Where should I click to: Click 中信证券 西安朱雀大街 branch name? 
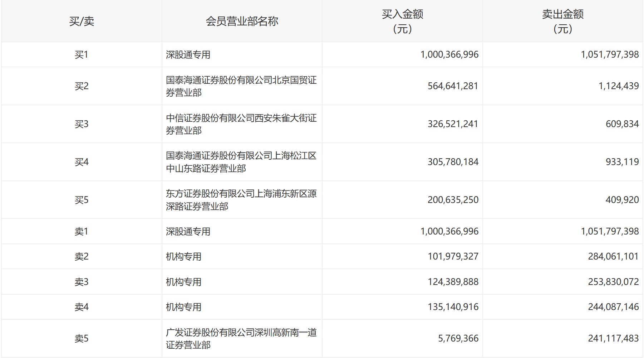click(x=241, y=124)
